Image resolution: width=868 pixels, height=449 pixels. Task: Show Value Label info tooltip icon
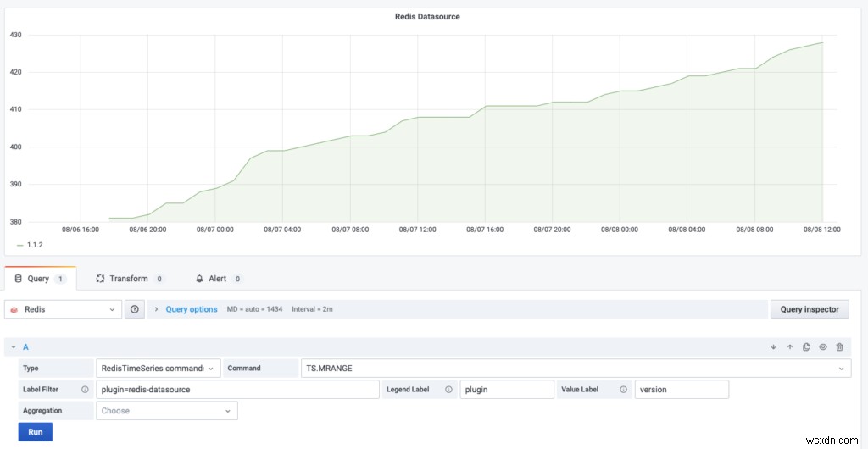tap(623, 390)
